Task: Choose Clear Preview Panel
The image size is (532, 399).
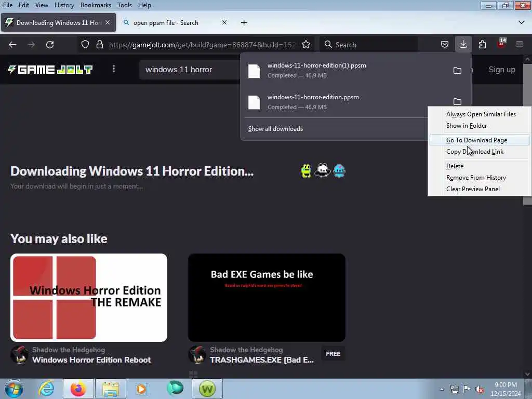Action: point(480,189)
